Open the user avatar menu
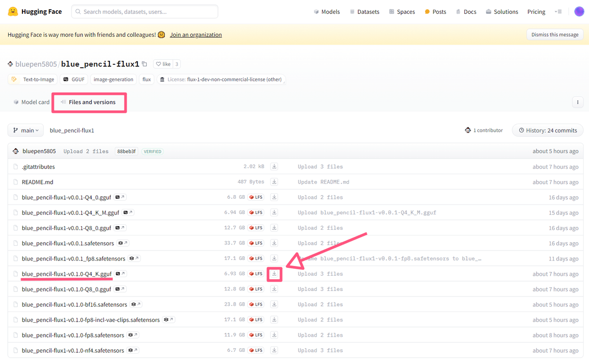The width and height of the screenshot is (589, 364). 579,11
